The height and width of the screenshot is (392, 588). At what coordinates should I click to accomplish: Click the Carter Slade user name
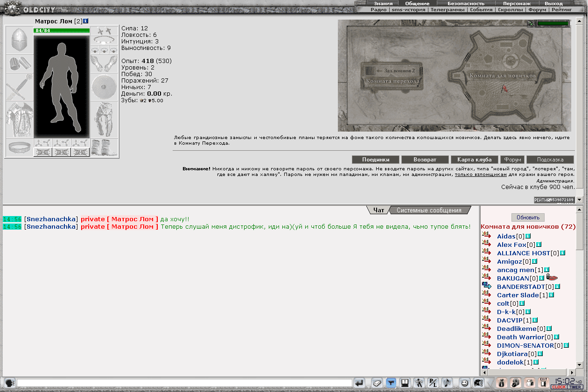tap(518, 295)
